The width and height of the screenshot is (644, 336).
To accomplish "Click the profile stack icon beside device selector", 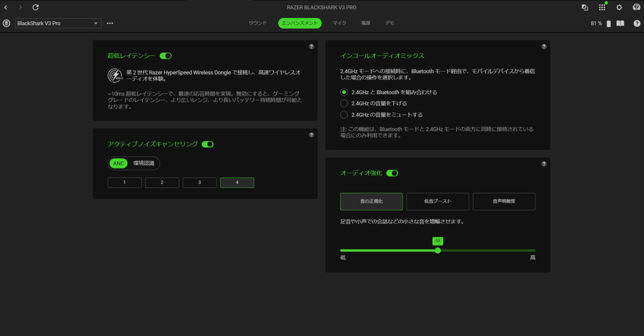I will click(7, 23).
